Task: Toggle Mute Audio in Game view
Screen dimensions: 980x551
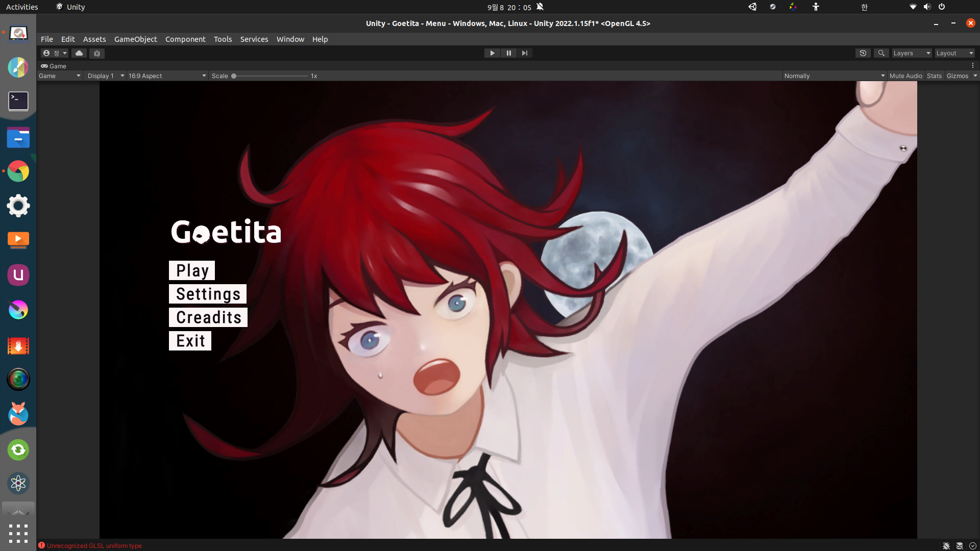Action: (905, 76)
